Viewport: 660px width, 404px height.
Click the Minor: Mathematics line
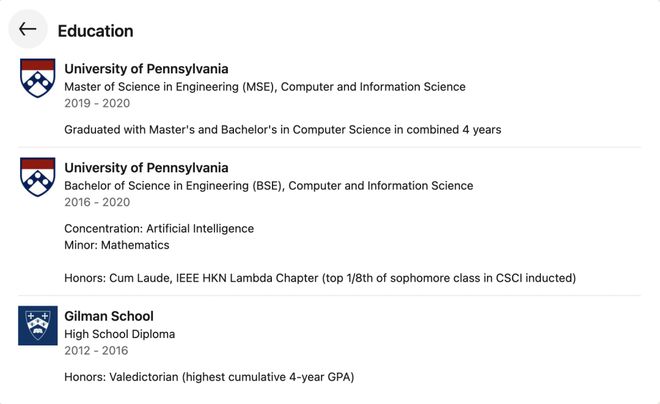click(x=117, y=245)
